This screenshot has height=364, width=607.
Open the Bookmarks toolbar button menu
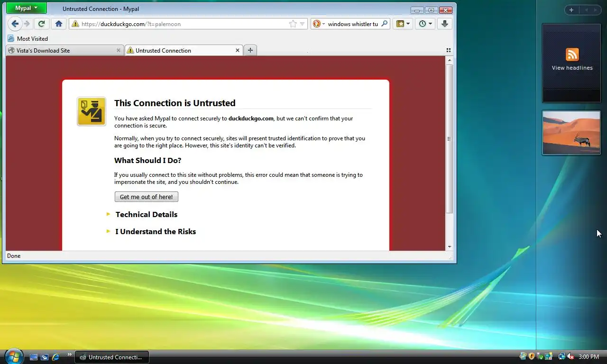(x=403, y=24)
